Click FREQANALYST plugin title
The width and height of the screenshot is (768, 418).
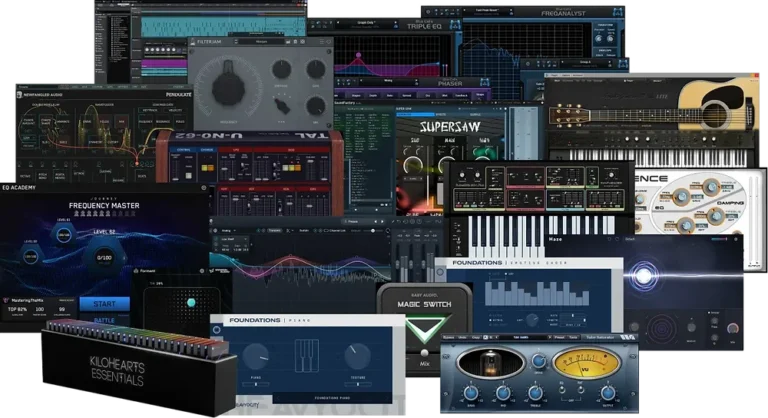[x=563, y=14]
